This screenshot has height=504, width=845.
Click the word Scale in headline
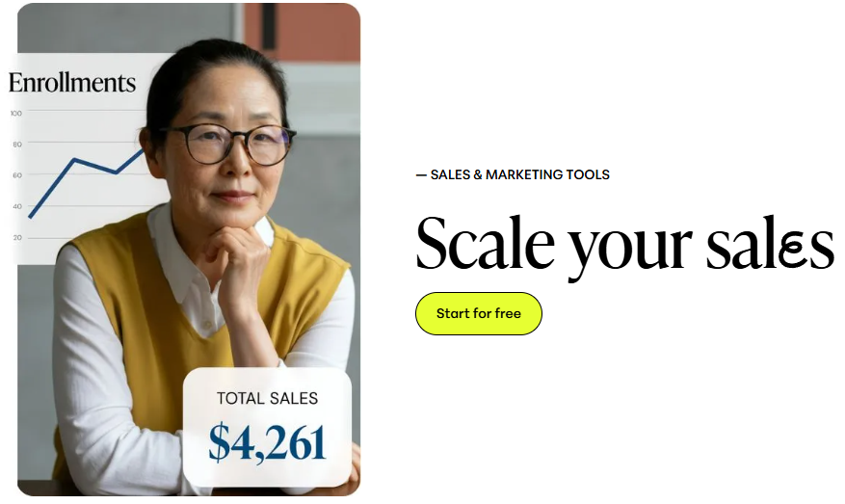[x=486, y=242]
